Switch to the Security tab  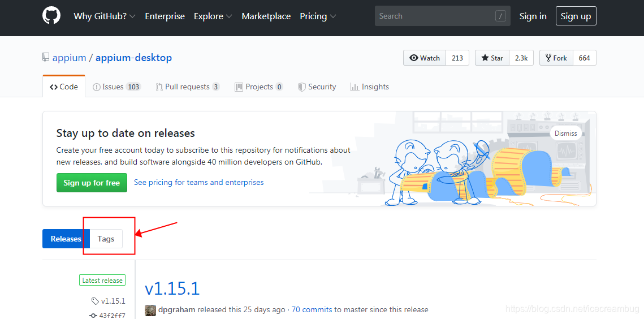[317, 87]
